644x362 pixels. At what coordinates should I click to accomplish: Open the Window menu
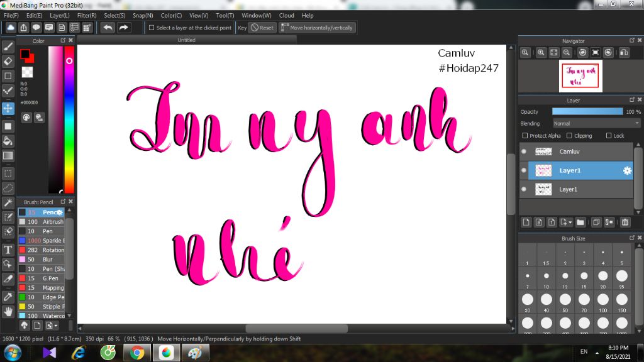(257, 15)
